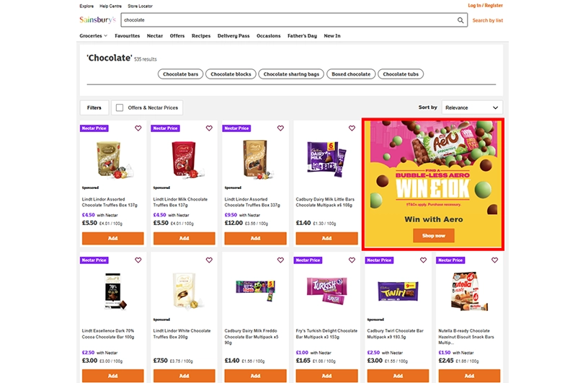Click into the chocolate search field

[289, 20]
